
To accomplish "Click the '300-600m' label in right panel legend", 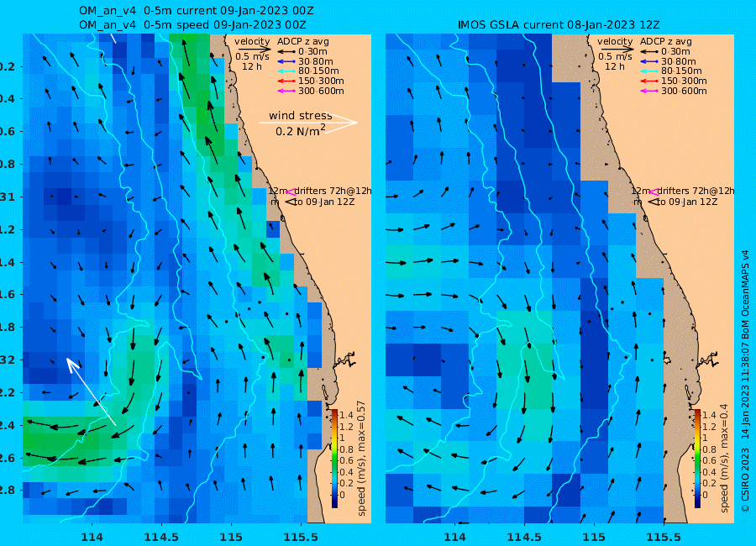I will [x=684, y=91].
